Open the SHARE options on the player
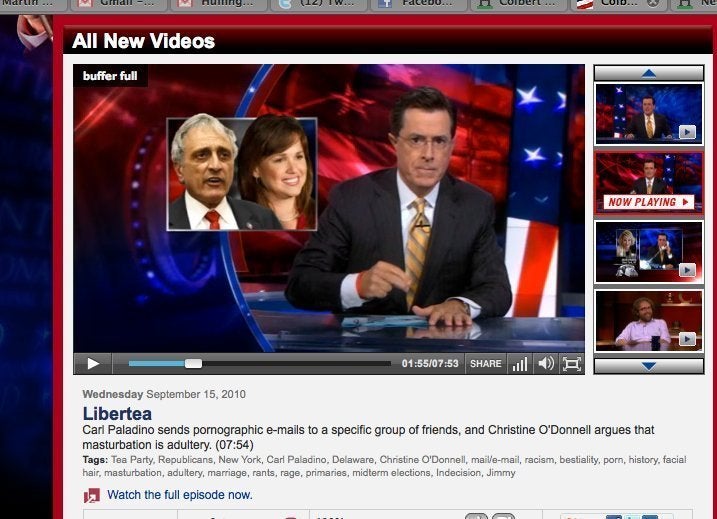The image size is (717, 519). click(x=486, y=364)
